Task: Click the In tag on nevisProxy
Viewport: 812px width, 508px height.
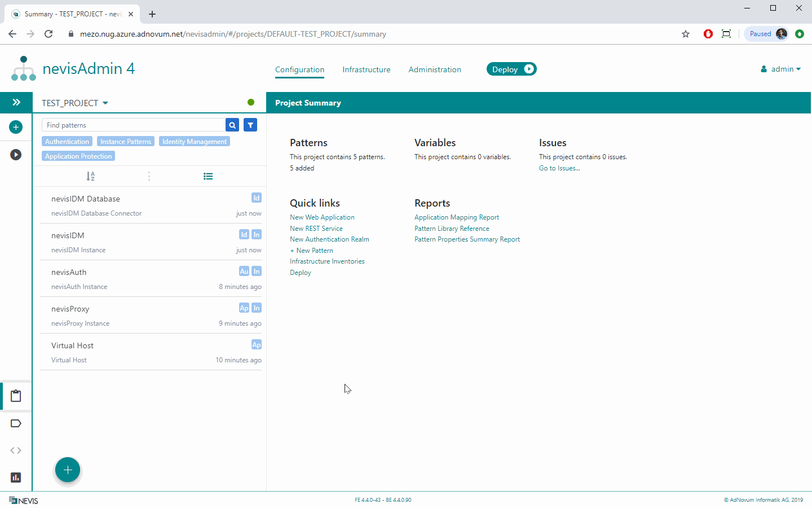Action: click(x=257, y=308)
